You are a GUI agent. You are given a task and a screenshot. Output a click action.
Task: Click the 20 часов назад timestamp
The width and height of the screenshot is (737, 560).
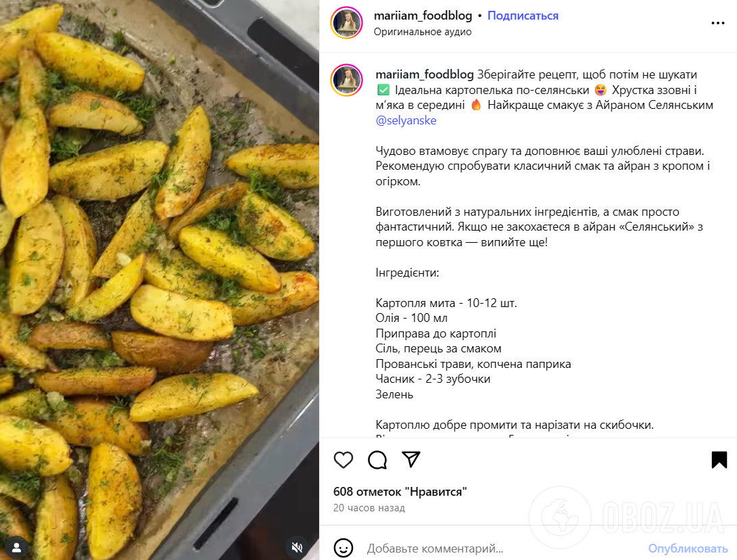[x=369, y=508]
